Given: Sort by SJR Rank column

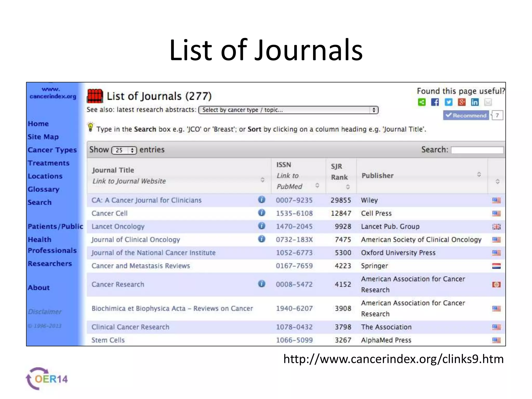Looking at the screenshot, I should tap(341, 176).
